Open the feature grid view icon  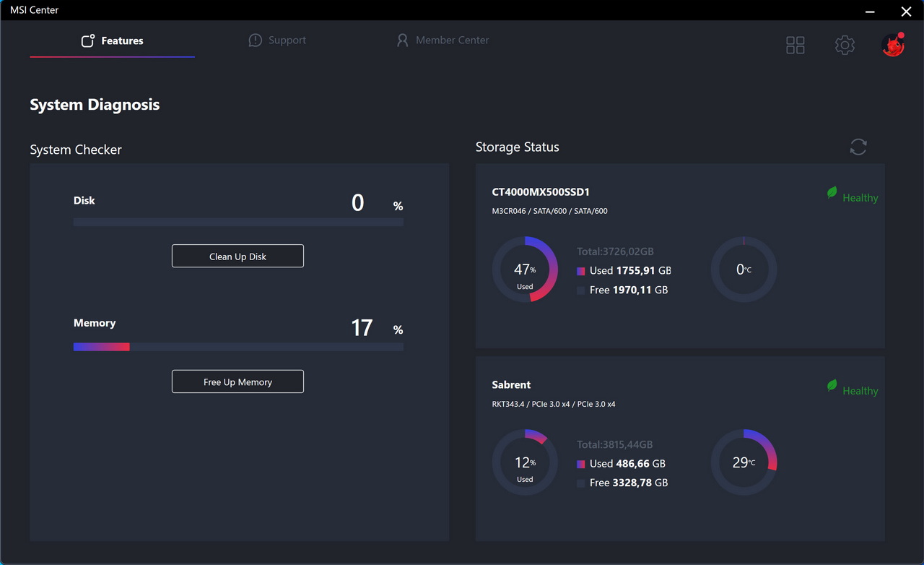tap(796, 45)
